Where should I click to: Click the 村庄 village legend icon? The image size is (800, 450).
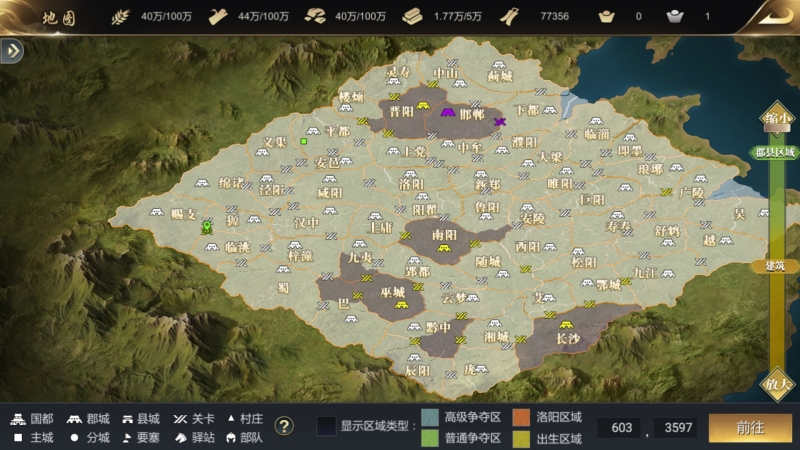tap(231, 418)
